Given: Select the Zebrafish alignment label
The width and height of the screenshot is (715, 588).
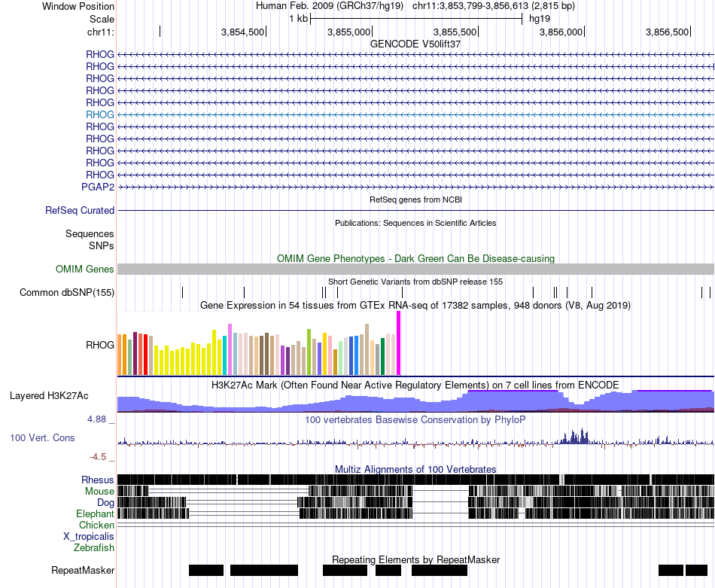Looking at the screenshot, I should pos(93,547).
